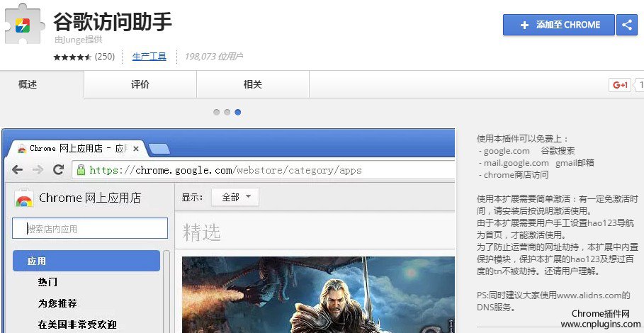
Task: Open the 全部 display dropdown
Action: click(x=235, y=198)
